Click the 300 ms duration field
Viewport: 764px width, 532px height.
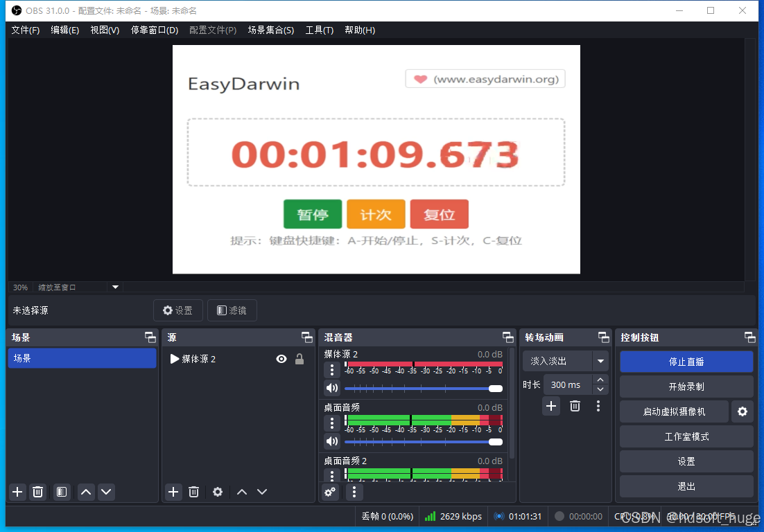click(568, 384)
